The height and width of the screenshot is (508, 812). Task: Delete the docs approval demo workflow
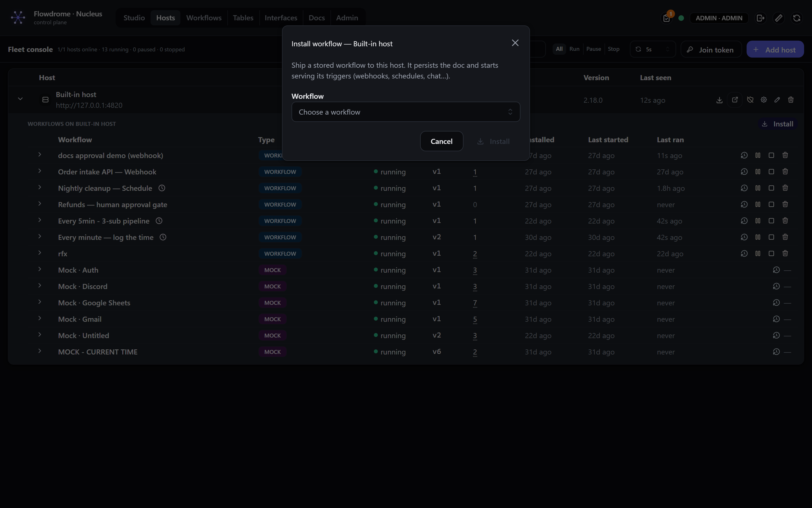tap(785, 155)
